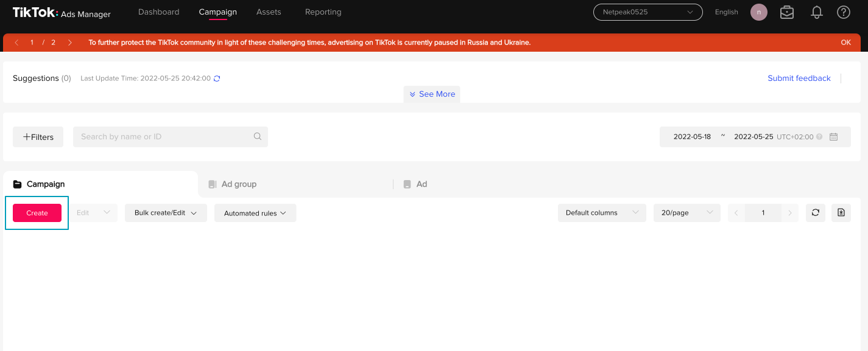Click the Submit feedback link
Image resolution: width=868 pixels, height=351 pixels.
click(x=799, y=78)
